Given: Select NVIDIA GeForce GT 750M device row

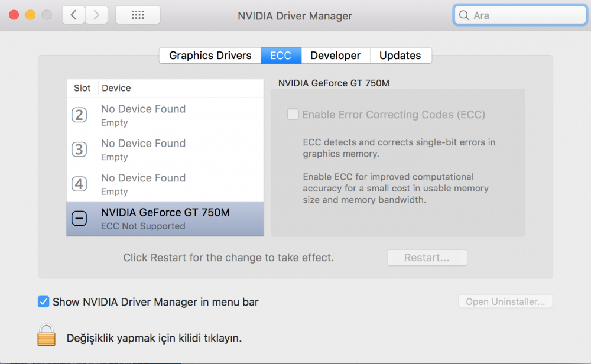Looking at the screenshot, I should (165, 219).
